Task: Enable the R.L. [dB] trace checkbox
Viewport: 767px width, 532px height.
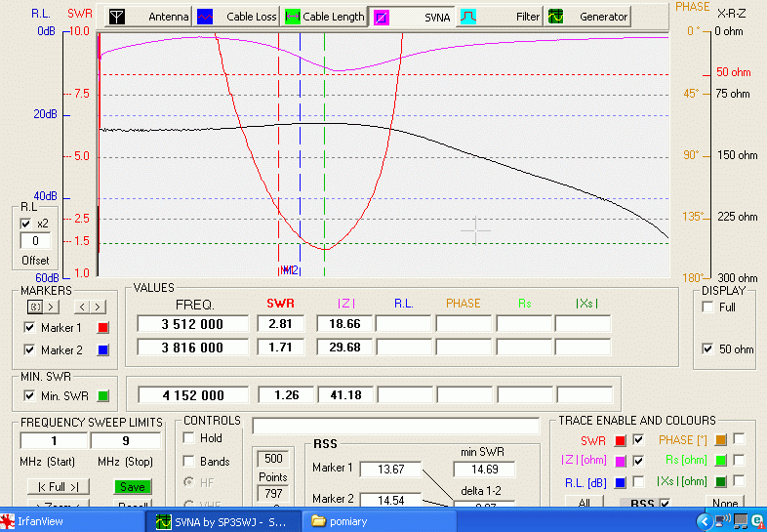Action: pyautogui.click(x=640, y=481)
